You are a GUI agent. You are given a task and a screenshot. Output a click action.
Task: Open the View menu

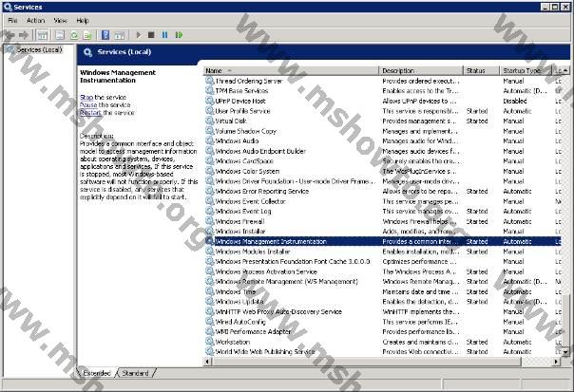click(x=60, y=21)
